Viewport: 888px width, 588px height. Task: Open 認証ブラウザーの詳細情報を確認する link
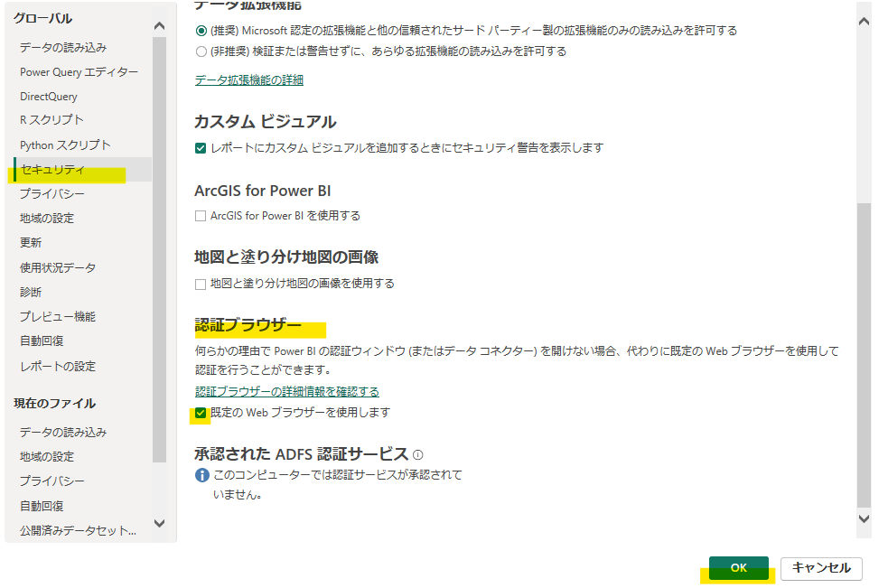[287, 391]
